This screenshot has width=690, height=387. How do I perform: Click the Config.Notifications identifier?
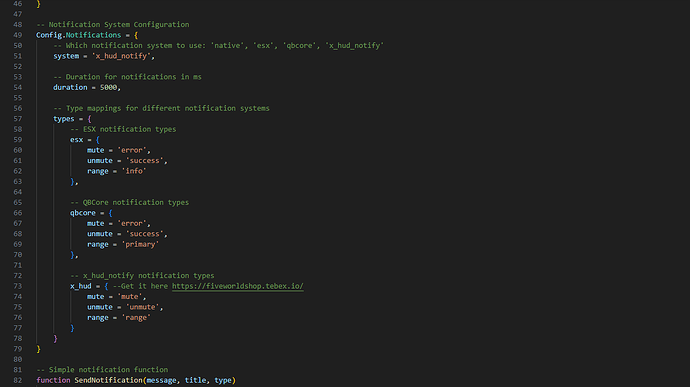coord(79,35)
